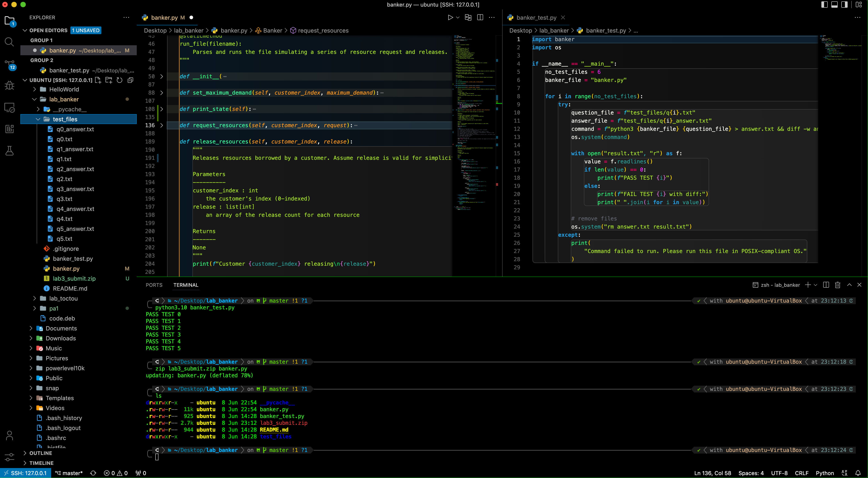Click the Split Editor Right icon
This screenshot has height=478, width=868.
tap(480, 17)
